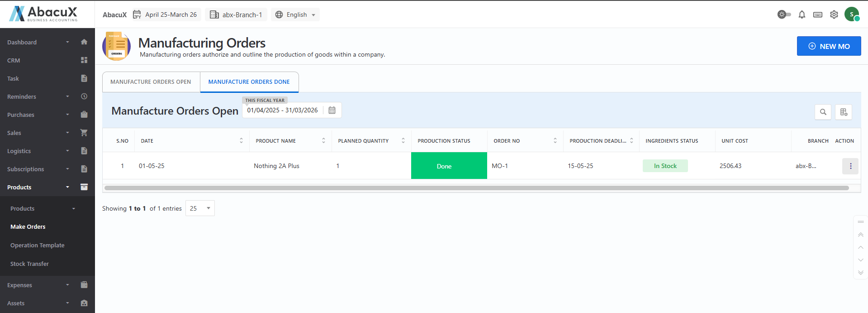The image size is (868, 313).
Task: Click the three-dot action menu for MO-1
Action: pos(850,166)
